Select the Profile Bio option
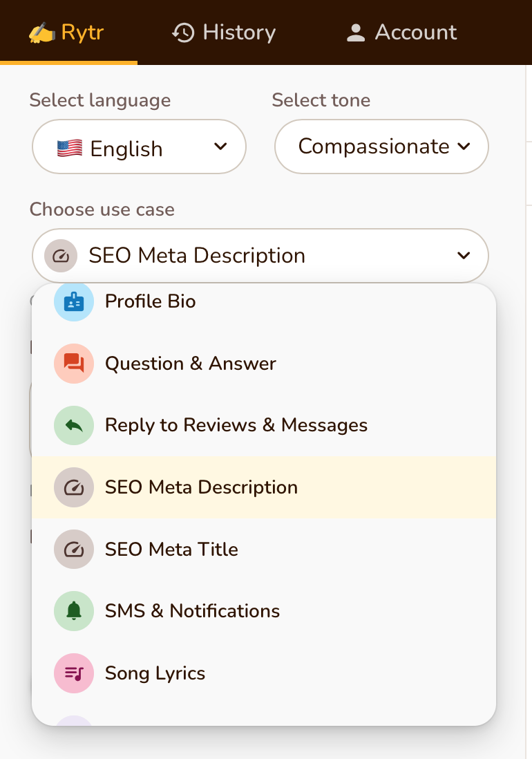532x759 pixels. [x=264, y=301]
